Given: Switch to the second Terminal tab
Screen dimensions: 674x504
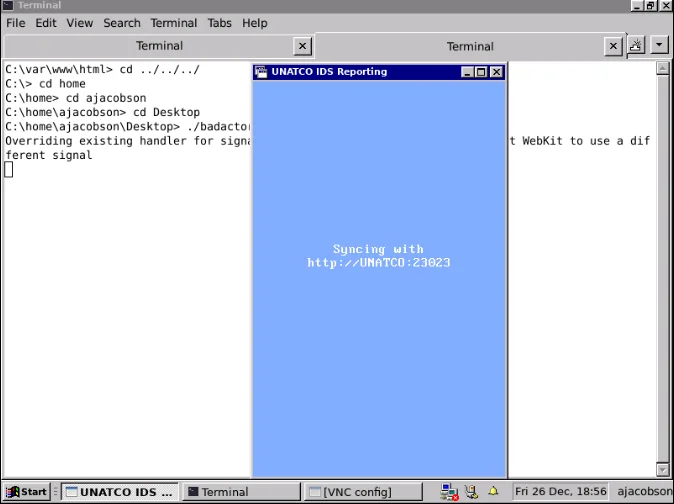Looking at the screenshot, I should click(470, 46).
